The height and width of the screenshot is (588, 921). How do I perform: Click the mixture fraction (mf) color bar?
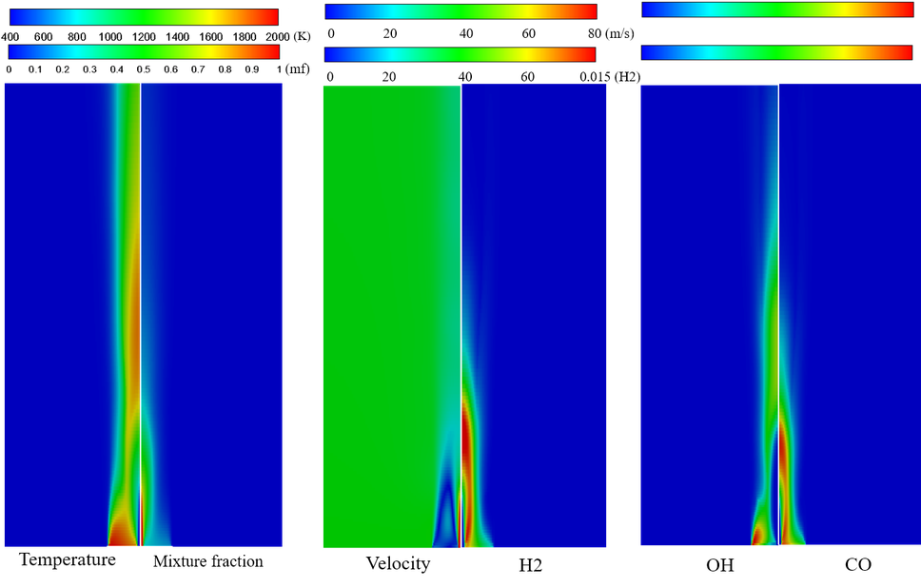[x=144, y=51]
